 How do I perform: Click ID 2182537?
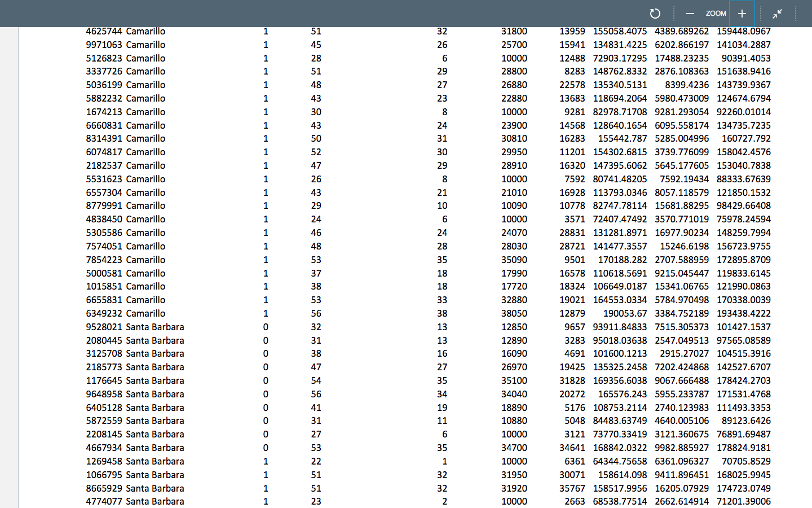tap(104, 165)
